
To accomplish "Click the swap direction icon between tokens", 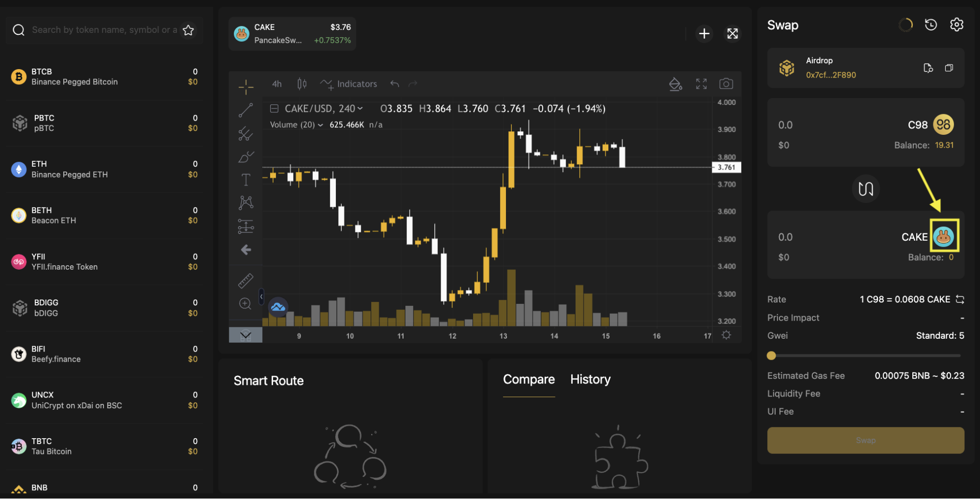I will tap(865, 189).
